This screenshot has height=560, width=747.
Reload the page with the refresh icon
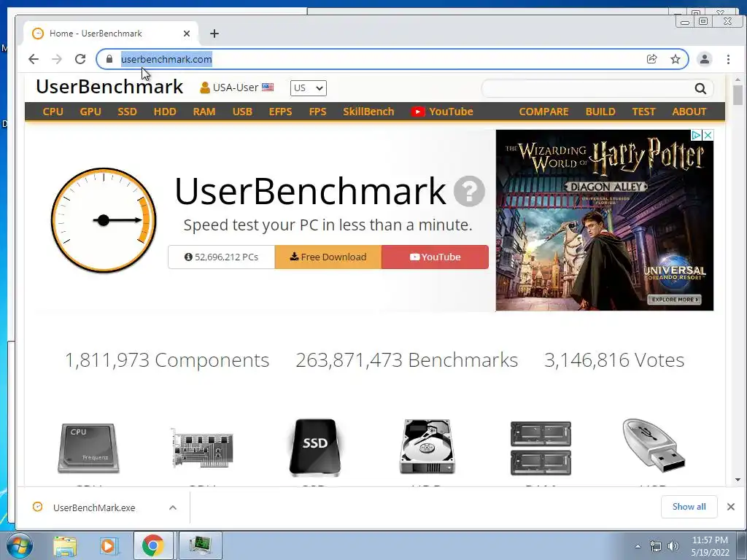(x=80, y=59)
